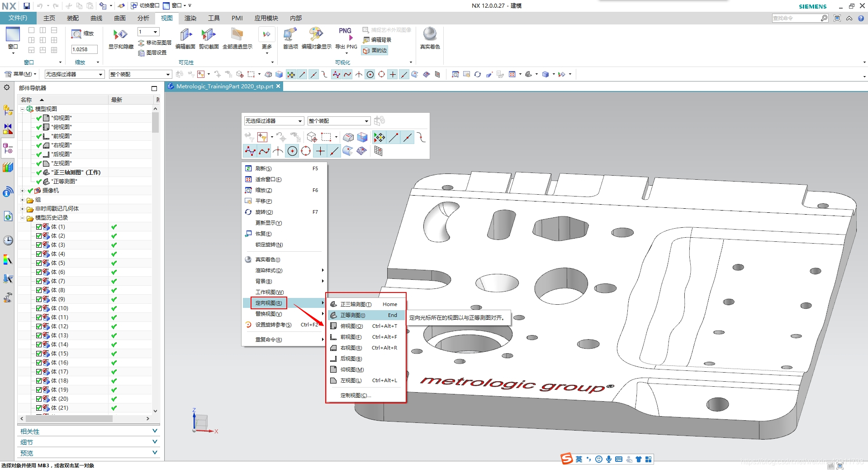The width and height of the screenshot is (868, 470).
Task: Select Fit window in context menu
Action: point(284,179)
